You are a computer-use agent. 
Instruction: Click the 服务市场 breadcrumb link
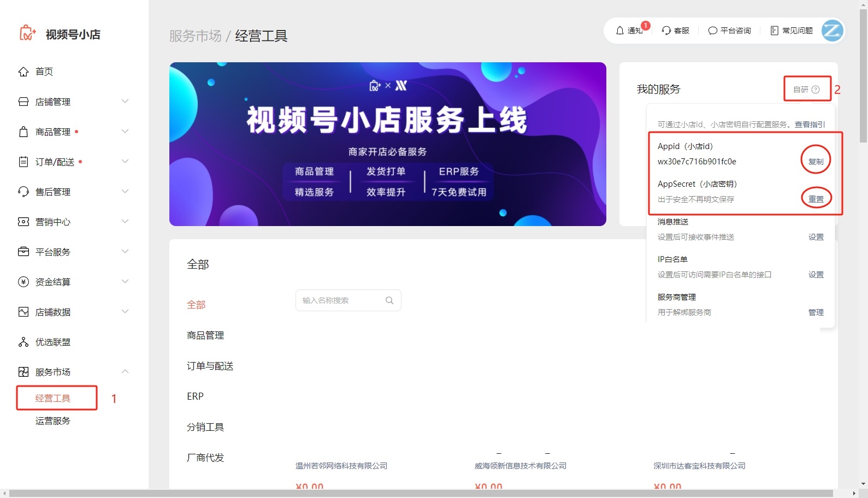point(196,36)
